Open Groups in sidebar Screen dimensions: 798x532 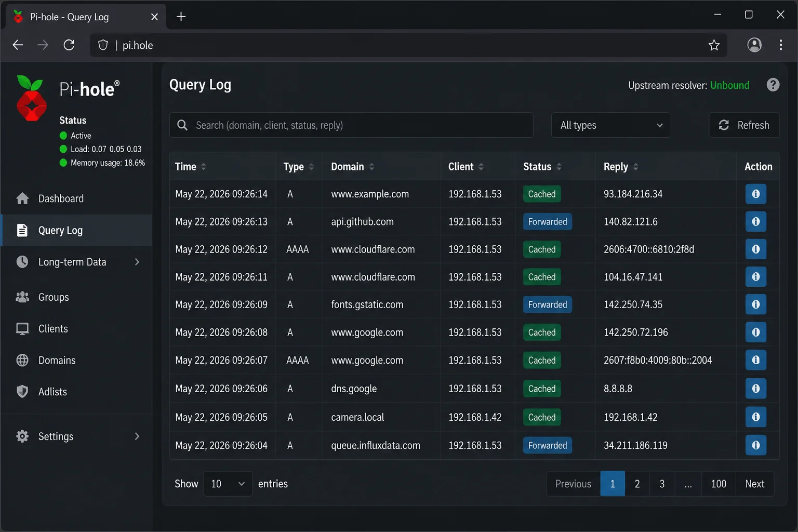tap(77, 297)
